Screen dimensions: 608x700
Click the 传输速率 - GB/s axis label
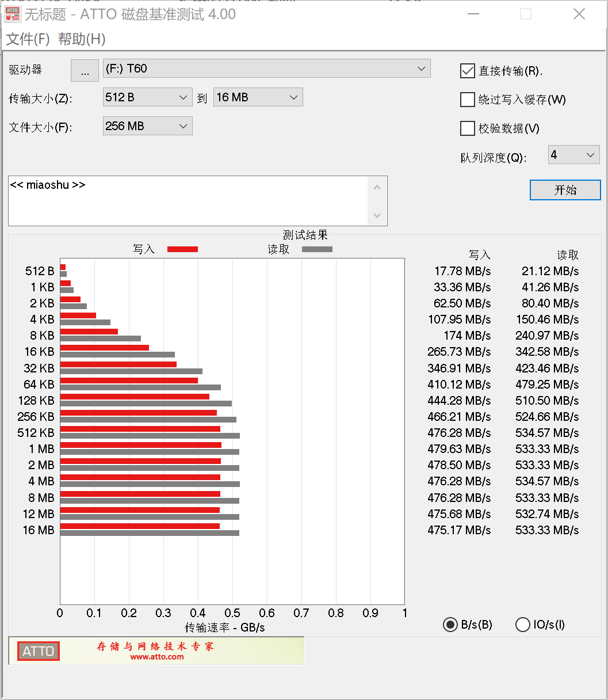click(x=225, y=627)
